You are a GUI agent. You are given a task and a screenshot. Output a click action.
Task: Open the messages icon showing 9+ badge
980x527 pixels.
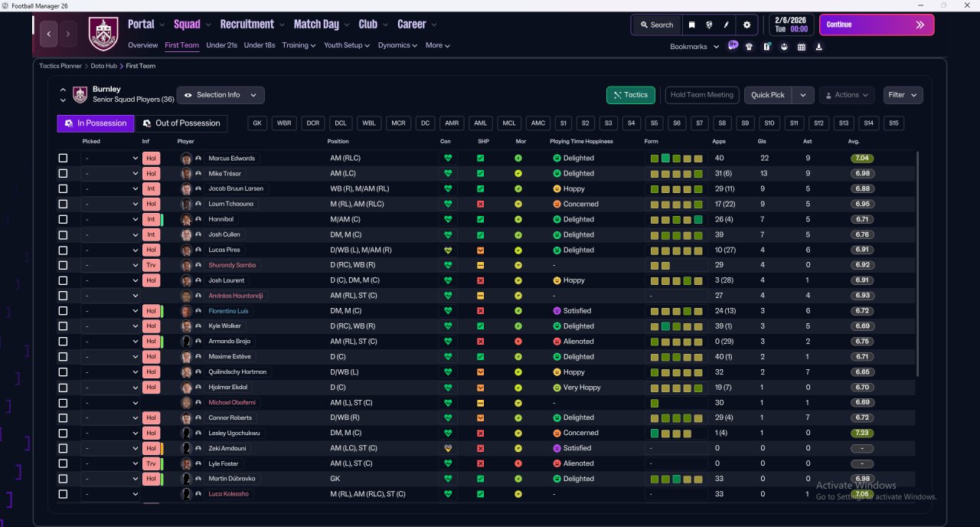click(x=733, y=46)
